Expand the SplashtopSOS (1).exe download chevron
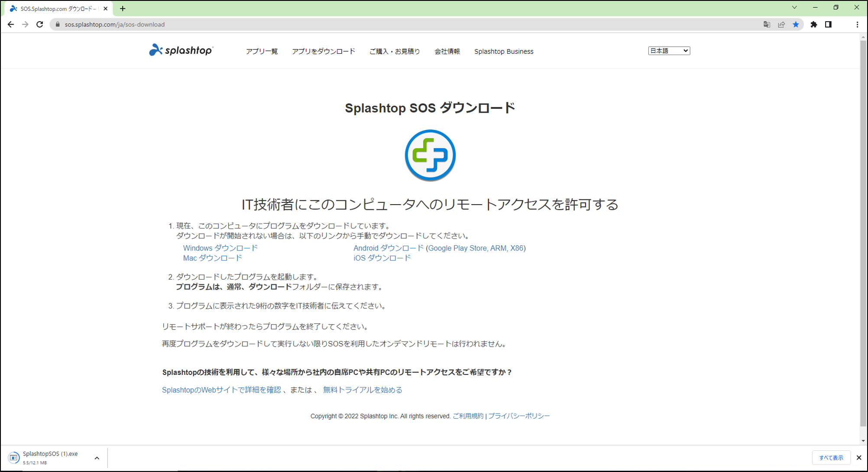Screen dimensions: 868x472 click(96, 458)
